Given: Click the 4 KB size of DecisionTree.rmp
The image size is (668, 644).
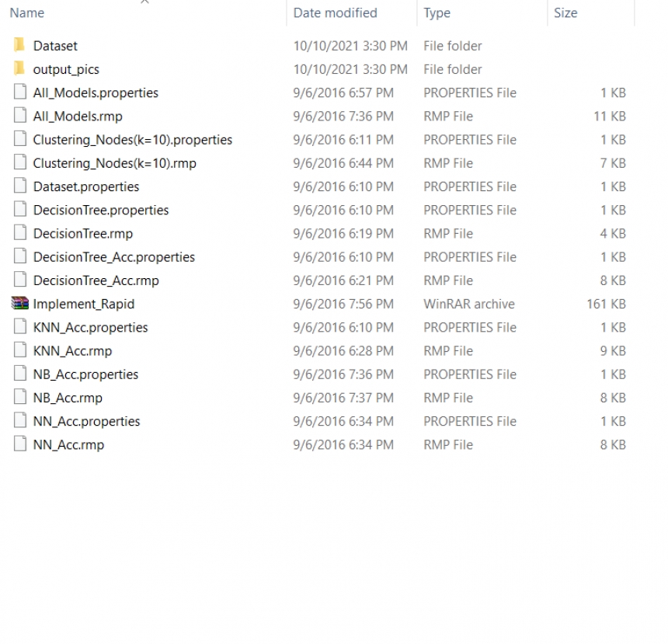Looking at the screenshot, I should click(x=613, y=234).
